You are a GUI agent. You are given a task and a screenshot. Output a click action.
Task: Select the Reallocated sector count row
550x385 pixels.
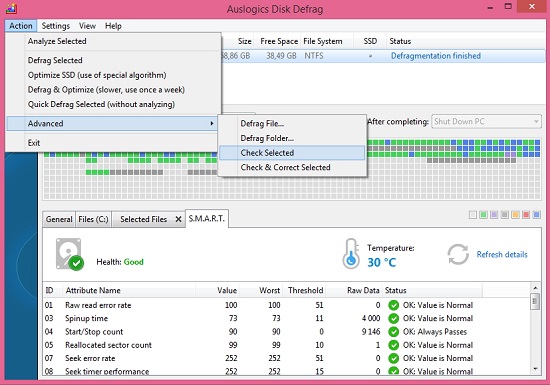(x=287, y=345)
